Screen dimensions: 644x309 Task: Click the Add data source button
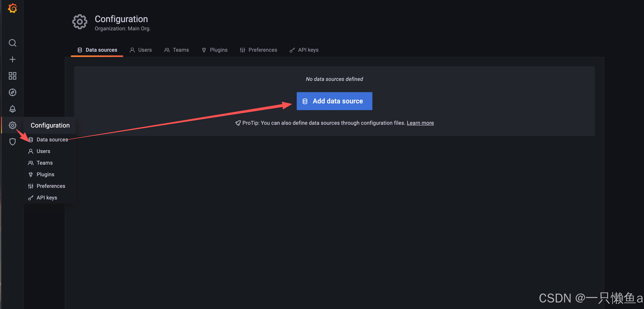click(x=334, y=101)
